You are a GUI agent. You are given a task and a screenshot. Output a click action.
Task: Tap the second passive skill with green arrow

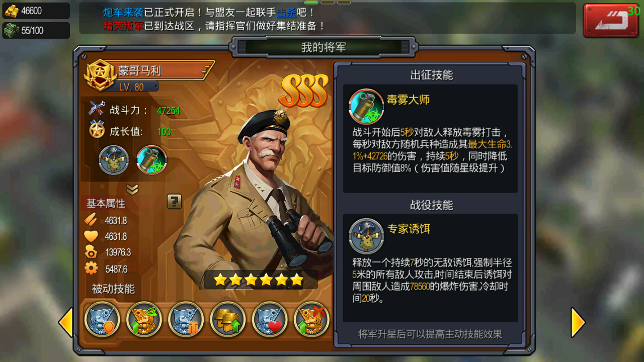(144, 319)
